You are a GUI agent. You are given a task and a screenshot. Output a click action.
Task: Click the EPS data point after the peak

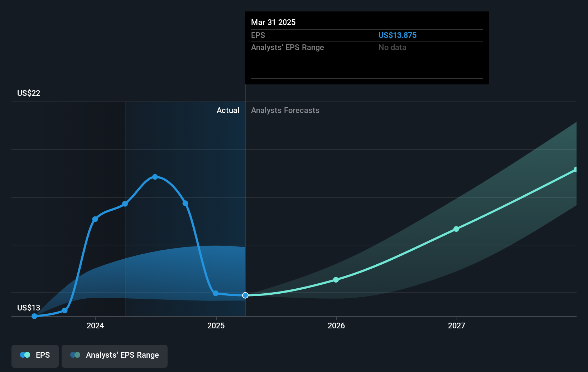[x=185, y=203]
